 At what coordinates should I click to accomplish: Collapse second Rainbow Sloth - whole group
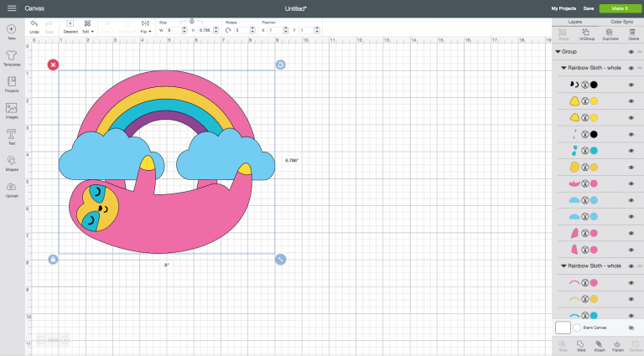[563, 266]
